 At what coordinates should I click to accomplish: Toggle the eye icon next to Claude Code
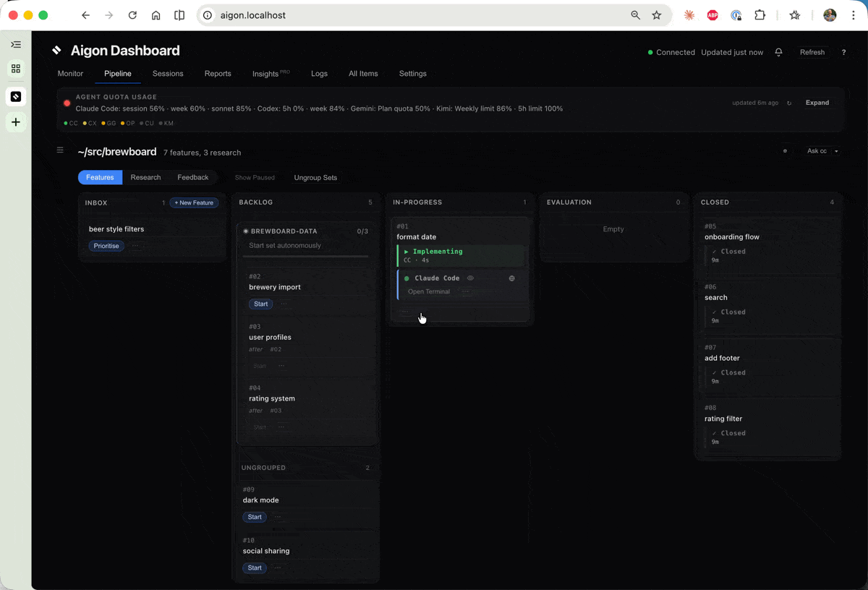click(470, 278)
